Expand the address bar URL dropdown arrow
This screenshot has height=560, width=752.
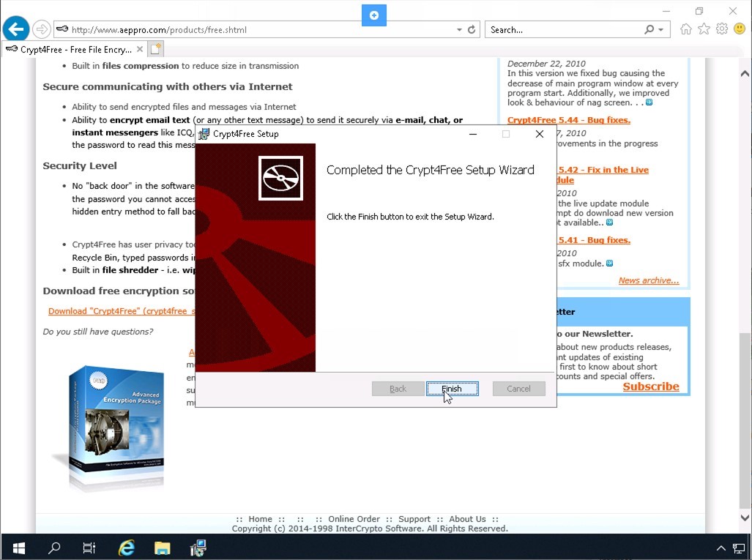click(459, 30)
